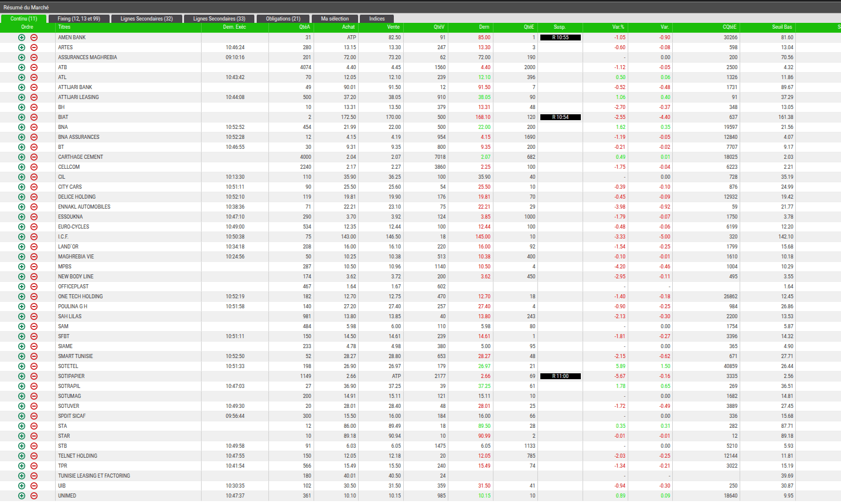Screen dimensions: 841x504
Task: Click the Ordre column header
Action: coord(28,27)
